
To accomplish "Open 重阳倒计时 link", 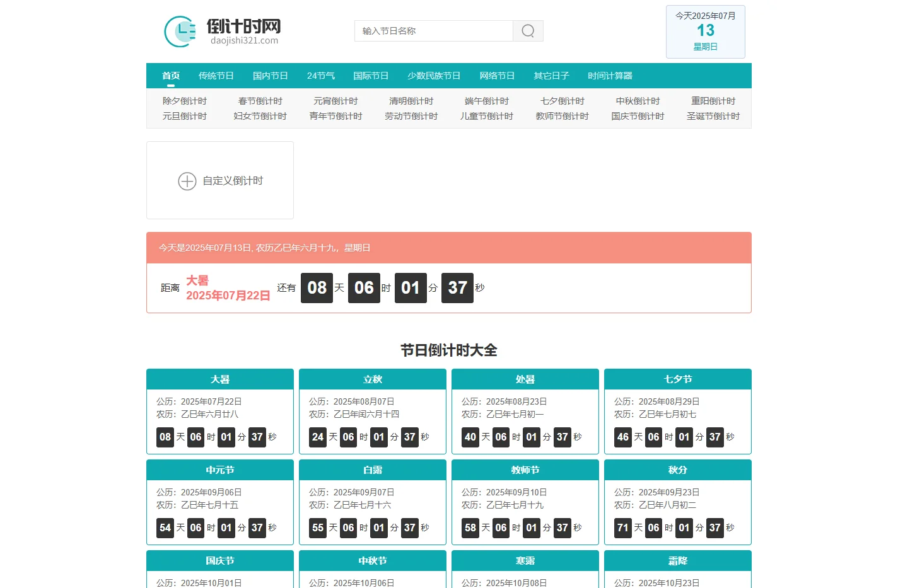I will point(713,101).
